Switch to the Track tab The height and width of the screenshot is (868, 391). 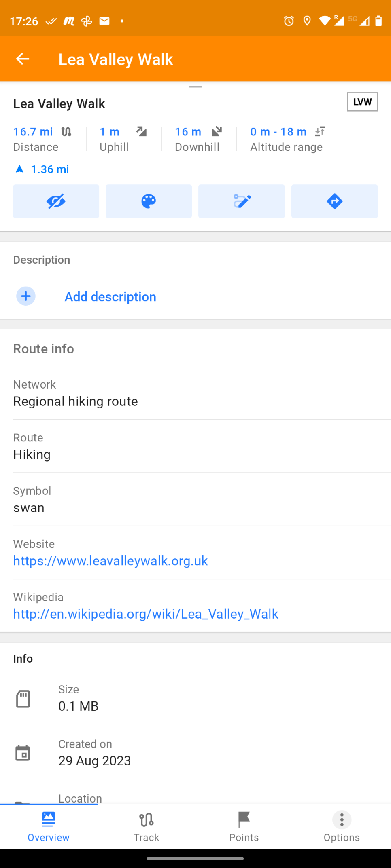[147, 826]
